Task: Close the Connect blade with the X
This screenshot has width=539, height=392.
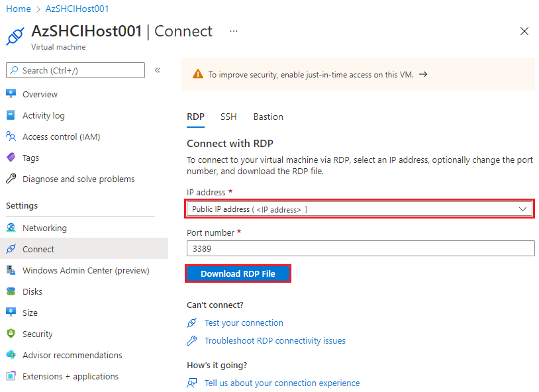Action: click(x=524, y=31)
